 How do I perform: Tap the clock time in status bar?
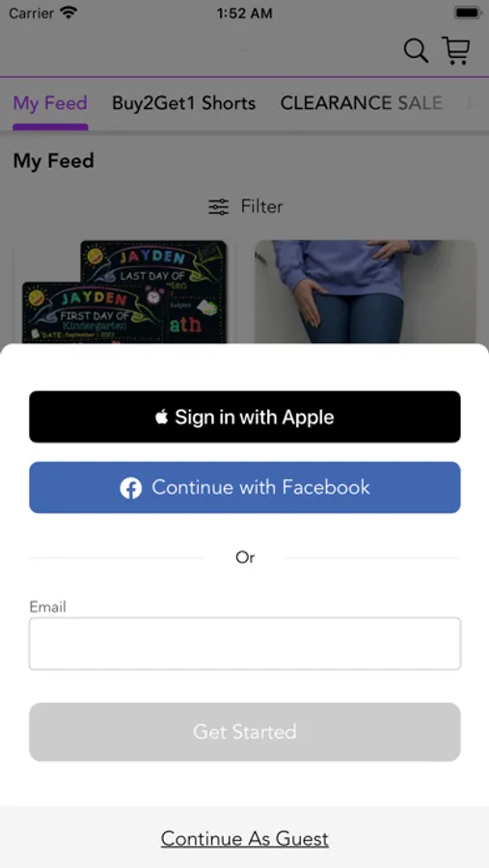point(244,14)
